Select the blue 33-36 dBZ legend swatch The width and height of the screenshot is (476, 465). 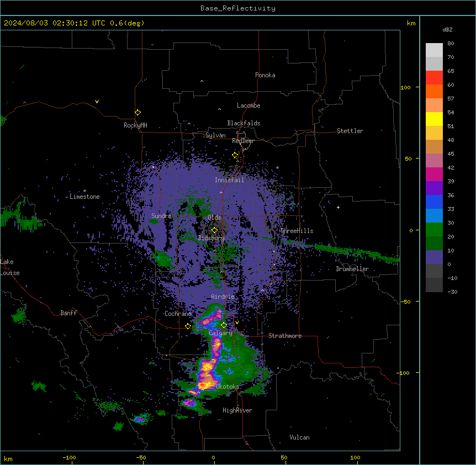434,202
